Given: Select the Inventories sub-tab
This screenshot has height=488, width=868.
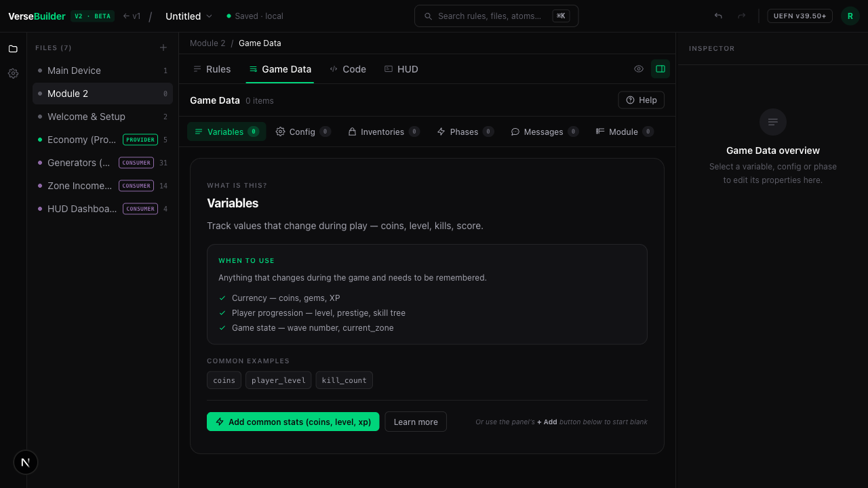Looking at the screenshot, I should tap(384, 131).
